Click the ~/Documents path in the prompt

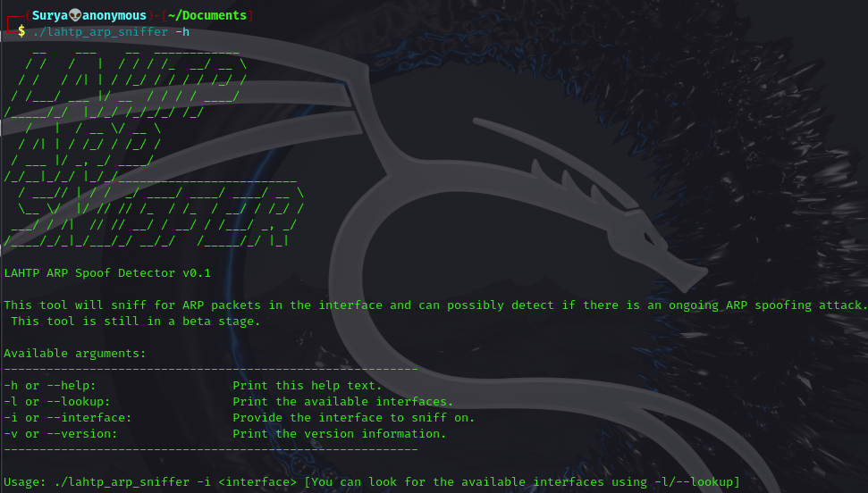[x=207, y=15]
